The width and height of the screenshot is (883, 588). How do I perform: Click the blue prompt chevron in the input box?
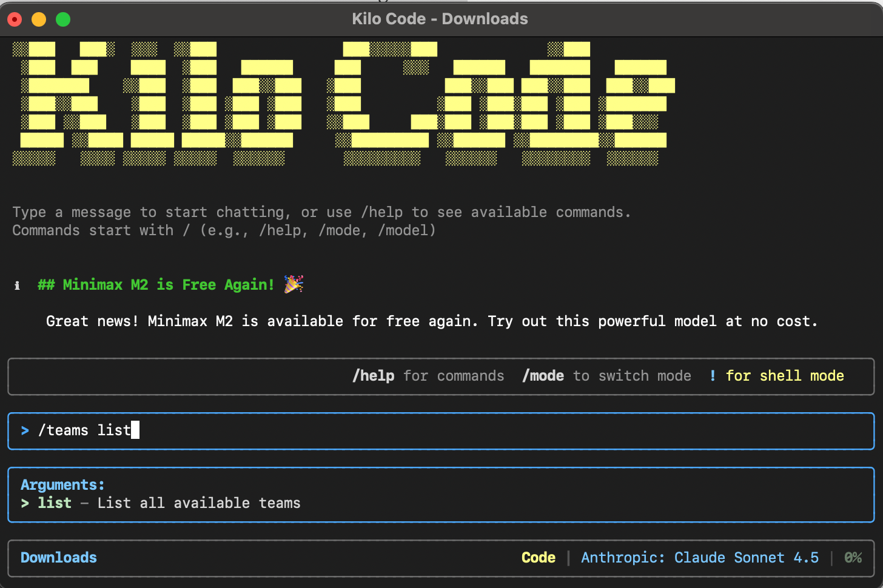pos(24,430)
